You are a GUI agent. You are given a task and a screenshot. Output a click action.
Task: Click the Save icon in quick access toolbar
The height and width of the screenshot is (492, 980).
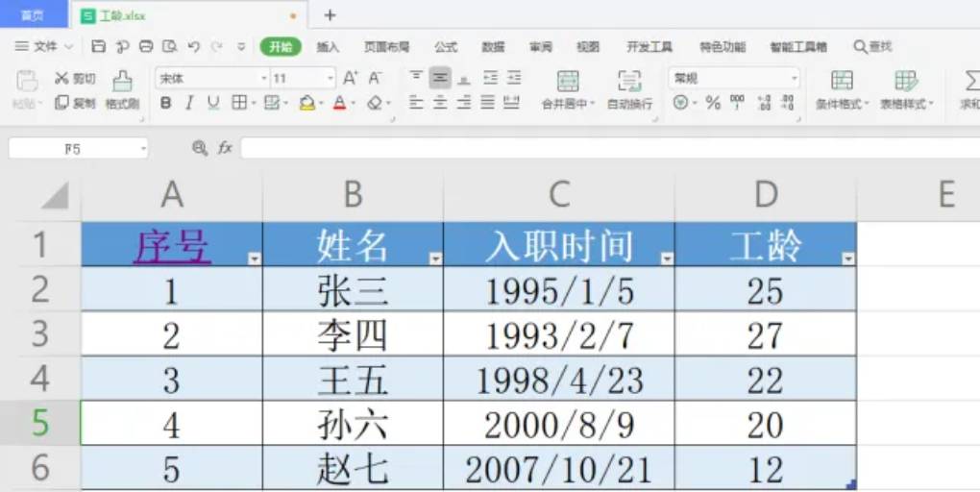[x=98, y=46]
